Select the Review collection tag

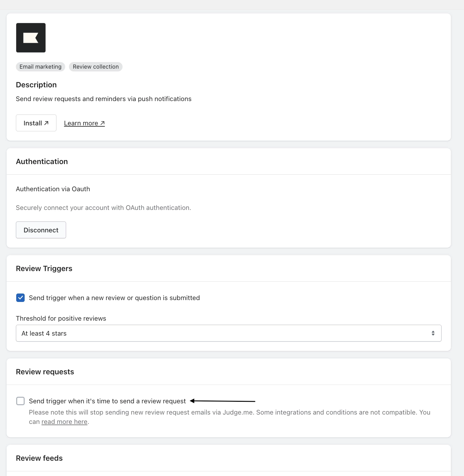click(x=96, y=67)
